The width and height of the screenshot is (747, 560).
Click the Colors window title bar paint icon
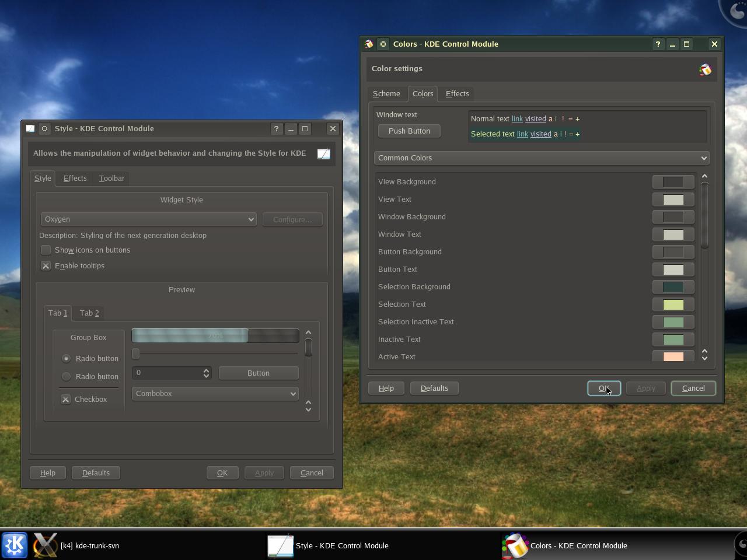coord(369,44)
